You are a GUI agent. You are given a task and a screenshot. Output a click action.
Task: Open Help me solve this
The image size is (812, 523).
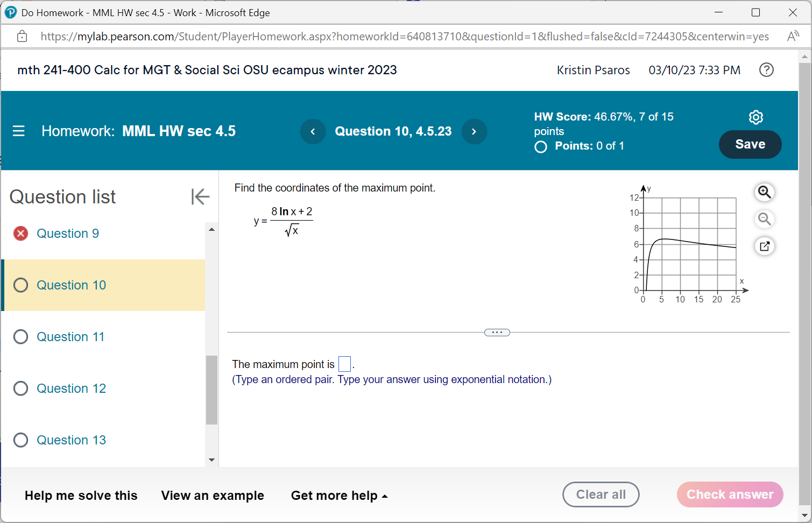pyautogui.click(x=81, y=495)
